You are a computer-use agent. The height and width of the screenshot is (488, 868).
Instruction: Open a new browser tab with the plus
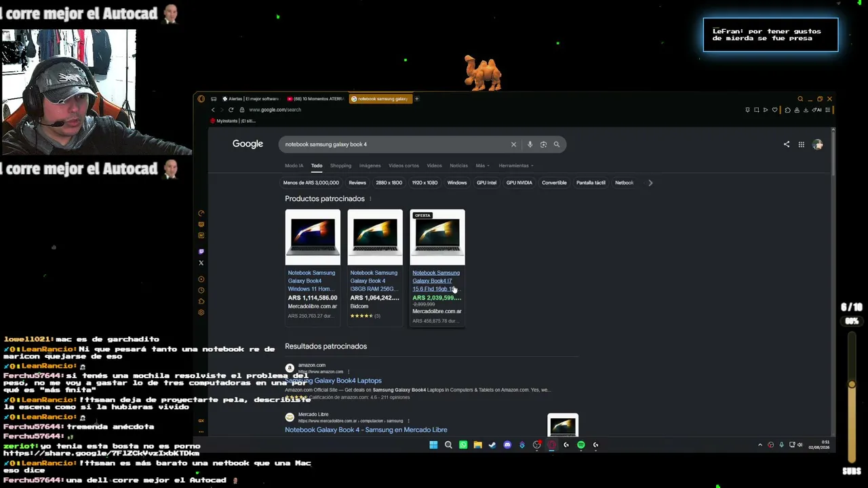pos(416,99)
